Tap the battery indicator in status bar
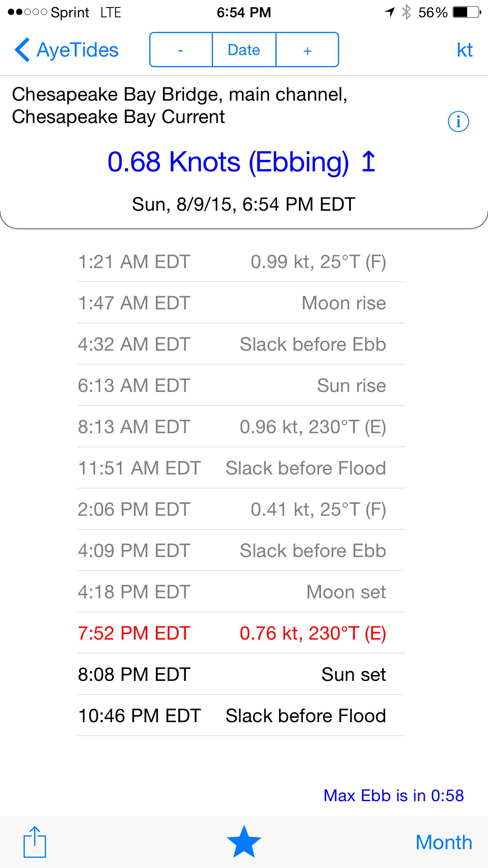The height and width of the screenshot is (868, 488). click(466, 13)
